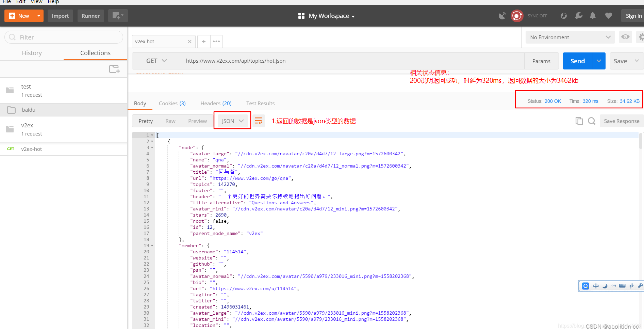This screenshot has height=332, width=644.
Task: Select the response Body tab
Action: coord(140,103)
